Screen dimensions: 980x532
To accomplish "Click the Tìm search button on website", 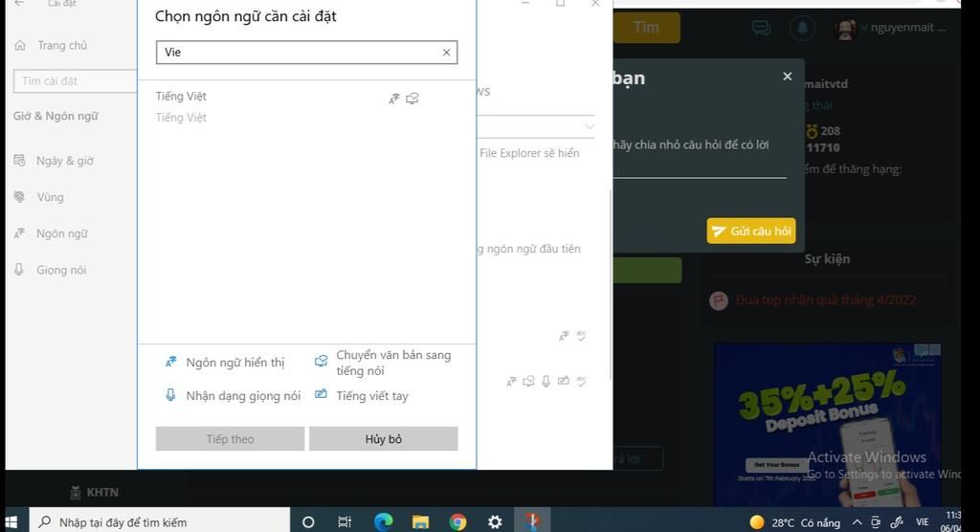I will point(646,28).
